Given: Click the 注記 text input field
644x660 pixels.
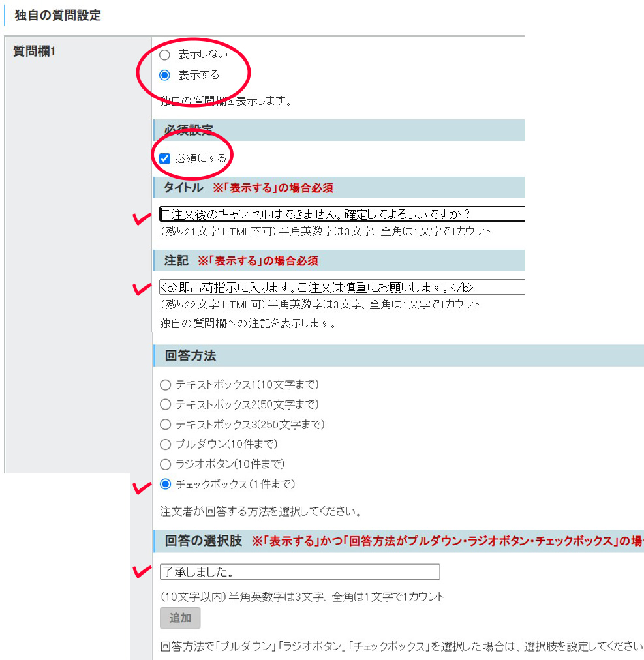Looking at the screenshot, I should pyautogui.click(x=341, y=287).
